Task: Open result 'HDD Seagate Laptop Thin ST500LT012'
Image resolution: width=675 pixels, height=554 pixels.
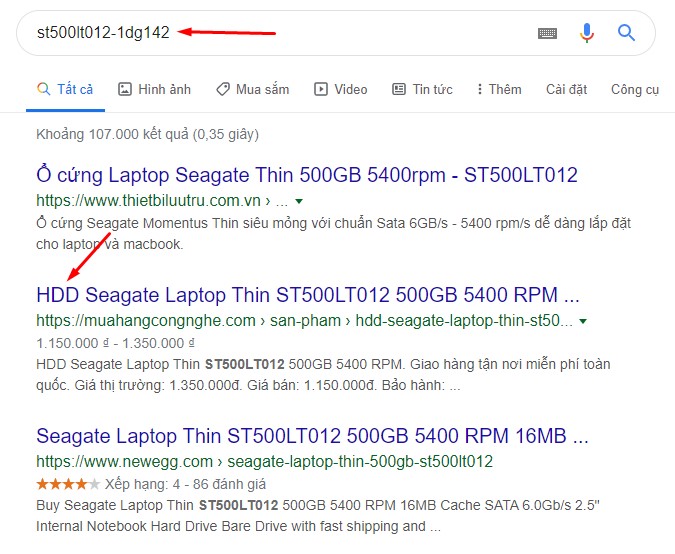Action: click(x=308, y=295)
